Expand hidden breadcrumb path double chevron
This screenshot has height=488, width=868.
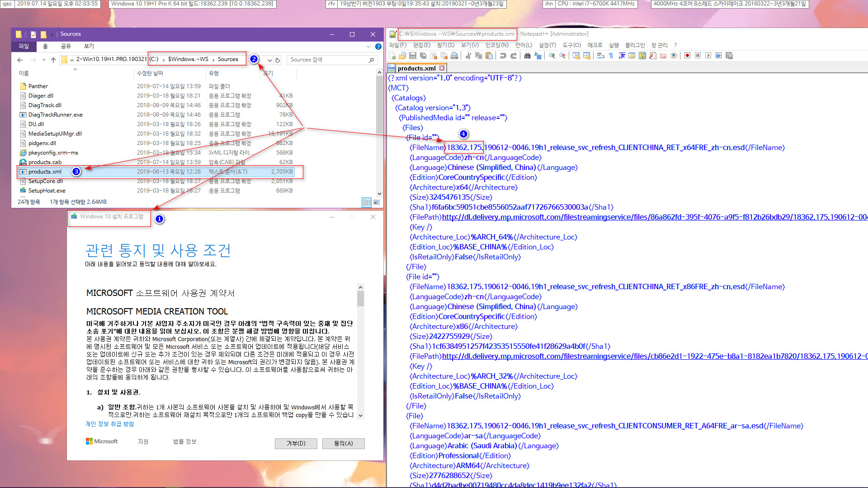pyautogui.click(x=72, y=60)
